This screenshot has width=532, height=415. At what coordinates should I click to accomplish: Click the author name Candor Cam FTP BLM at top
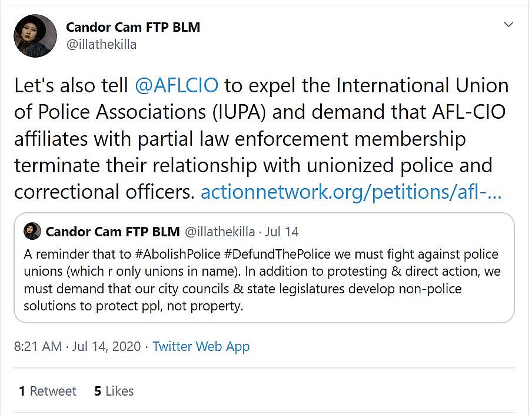pyautogui.click(x=133, y=27)
